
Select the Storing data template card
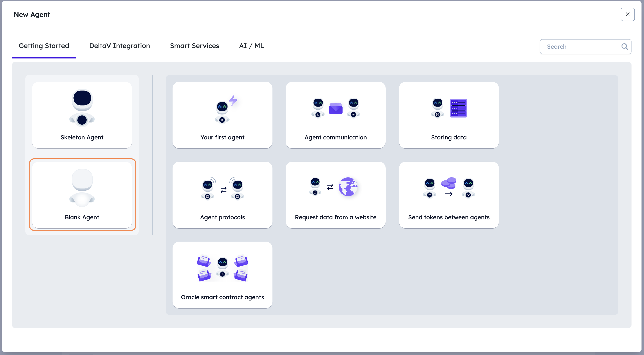(x=449, y=114)
